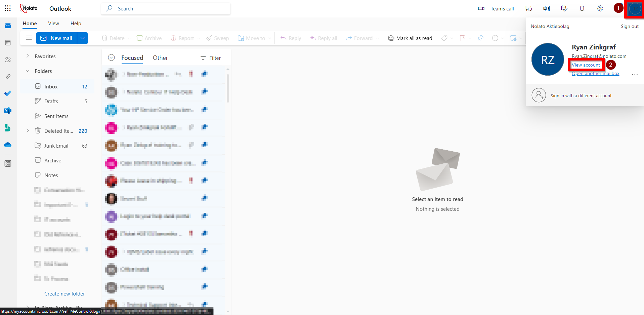Click Sign in with a different account

585,95
